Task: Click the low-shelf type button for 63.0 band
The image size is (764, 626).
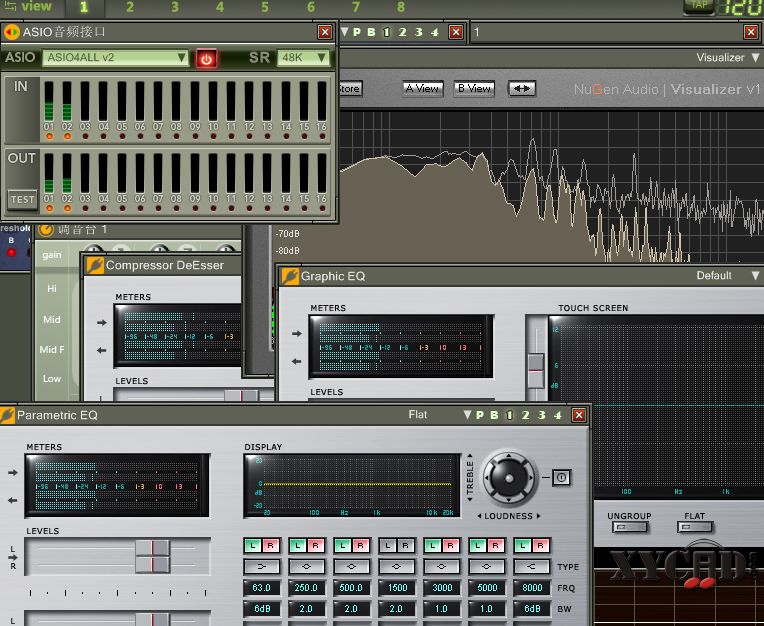Action: [x=262, y=567]
